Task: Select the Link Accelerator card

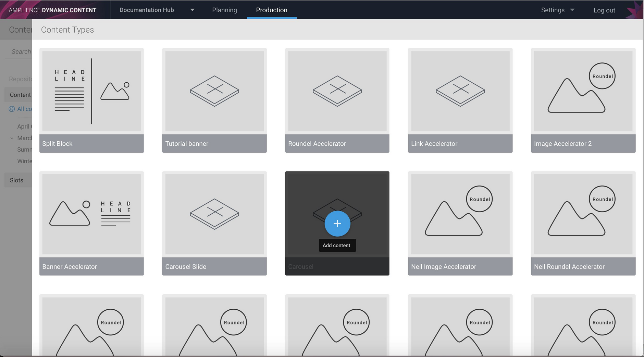Action: [x=460, y=100]
